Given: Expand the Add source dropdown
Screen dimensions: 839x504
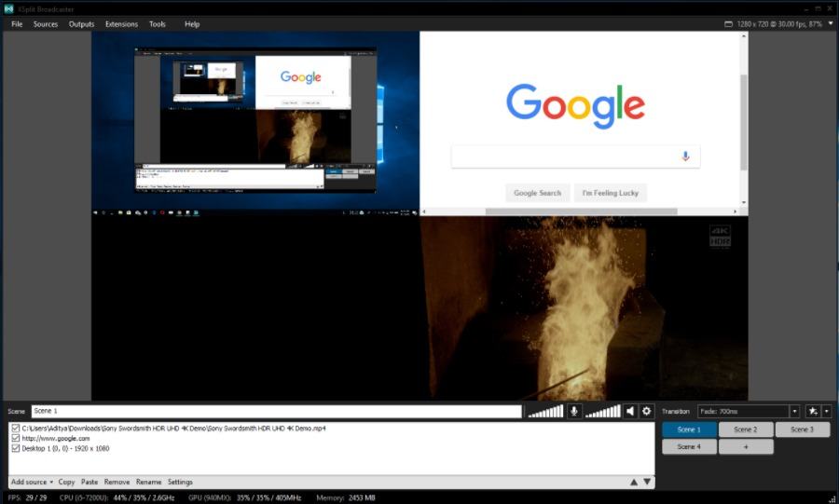Looking at the screenshot, I should point(31,482).
